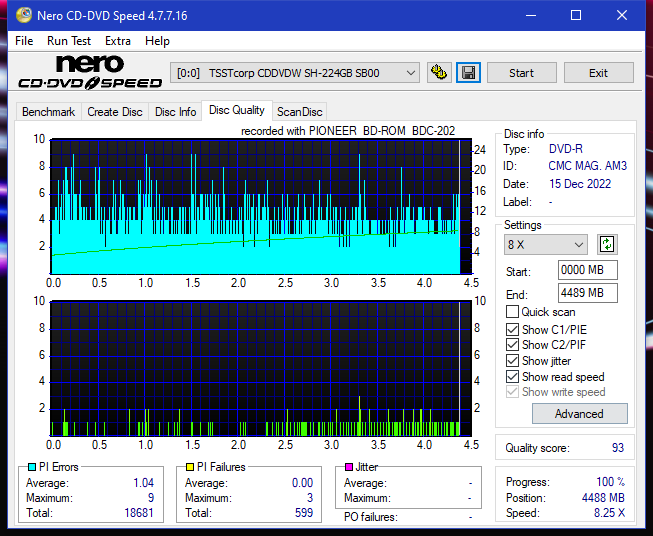Select the Disc Quality tab
The height and width of the screenshot is (536, 653).
tap(237, 110)
